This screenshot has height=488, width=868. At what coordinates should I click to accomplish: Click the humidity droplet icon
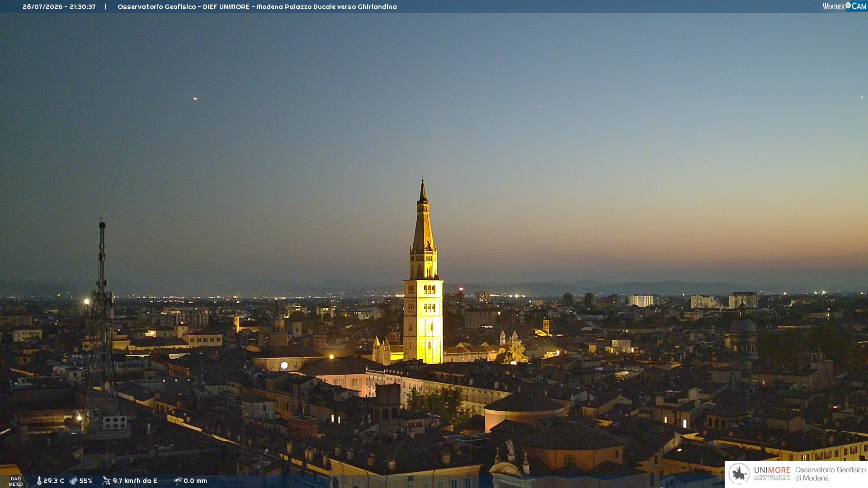[74, 481]
